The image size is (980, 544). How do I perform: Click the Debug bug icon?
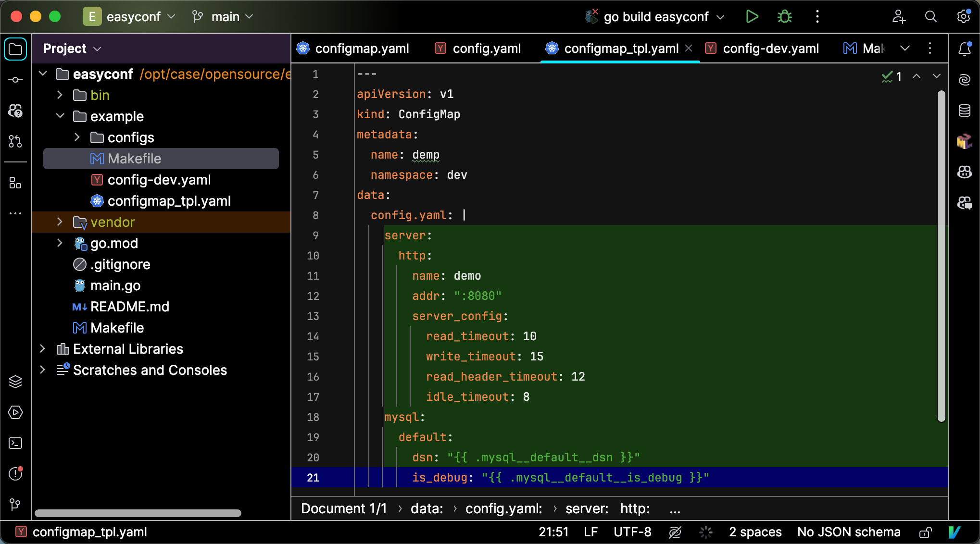pyautogui.click(x=784, y=17)
